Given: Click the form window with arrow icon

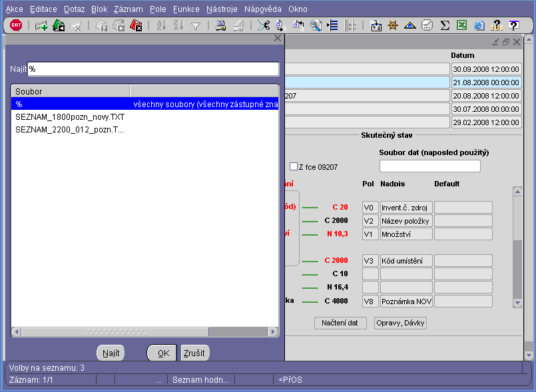Looking at the screenshot, I should tap(376, 26).
